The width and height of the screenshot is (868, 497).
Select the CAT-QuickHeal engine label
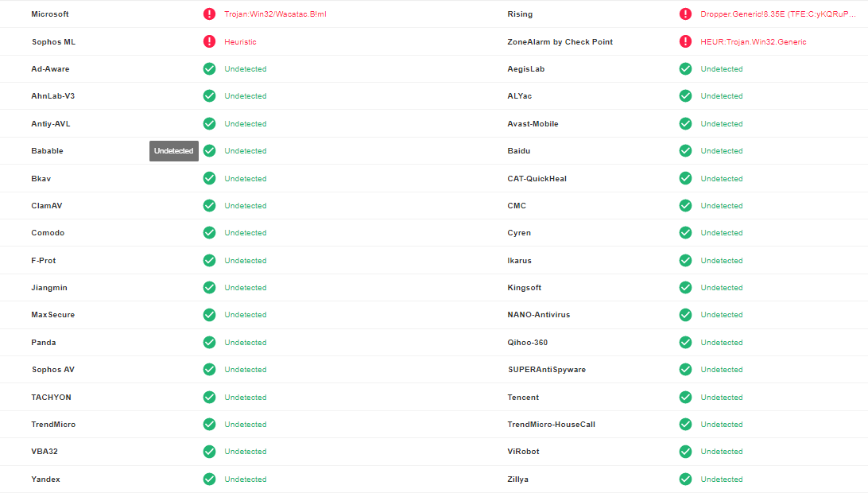coord(537,179)
